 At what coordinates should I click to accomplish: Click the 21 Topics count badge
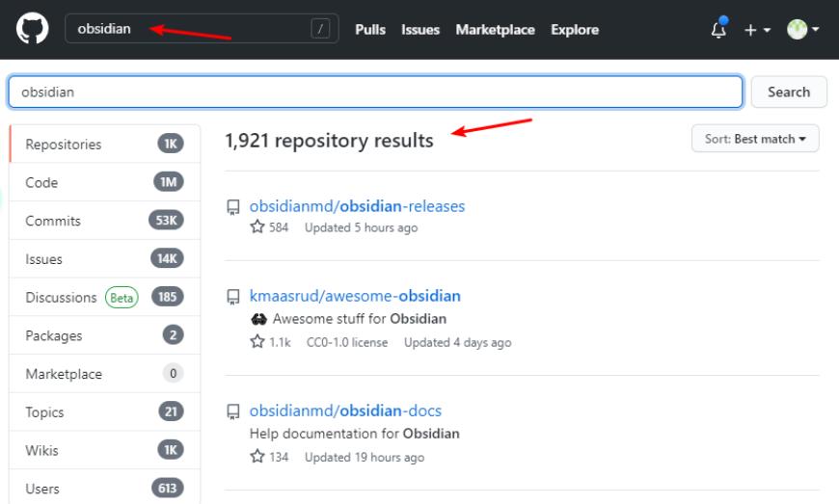click(172, 411)
